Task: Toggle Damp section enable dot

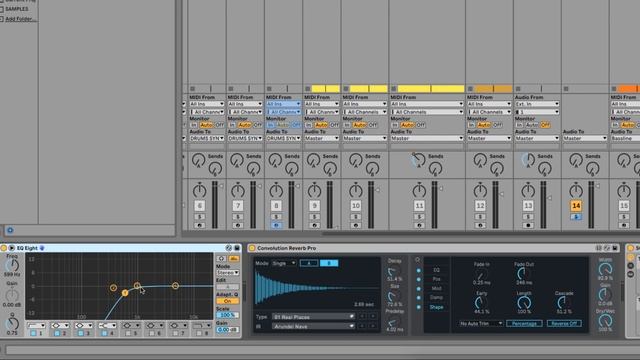Action: [418, 298]
